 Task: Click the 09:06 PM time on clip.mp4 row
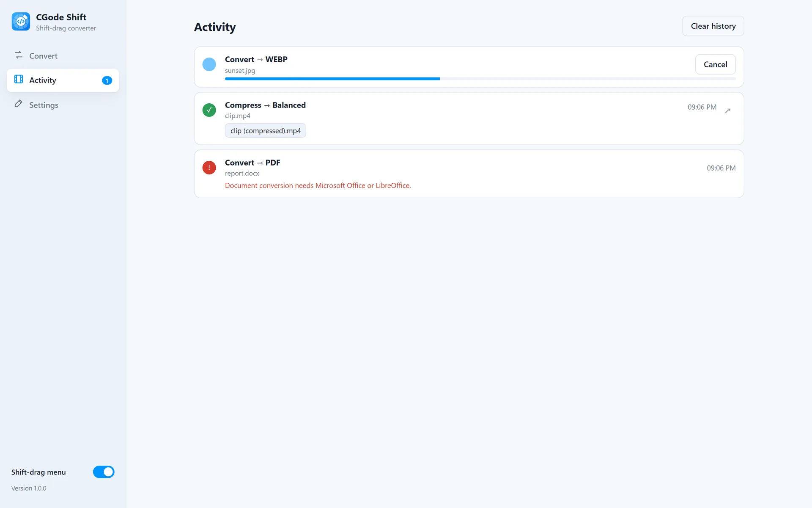[x=702, y=107]
